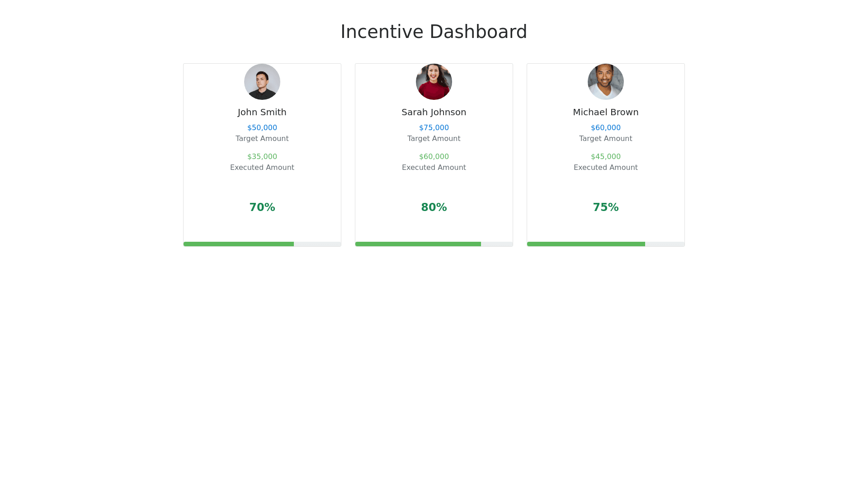Click Sarah Johnson's profile photo
868x488 pixels.
pos(434,82)
